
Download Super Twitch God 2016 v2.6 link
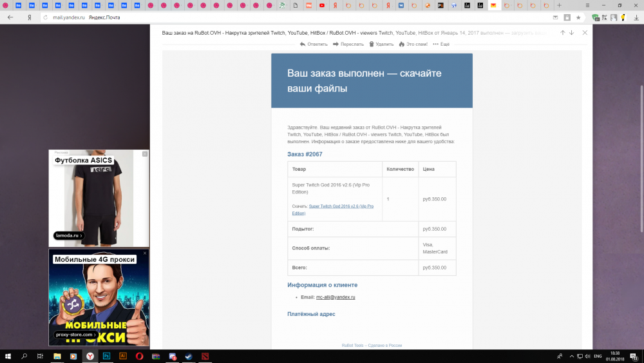click(341, 206)
